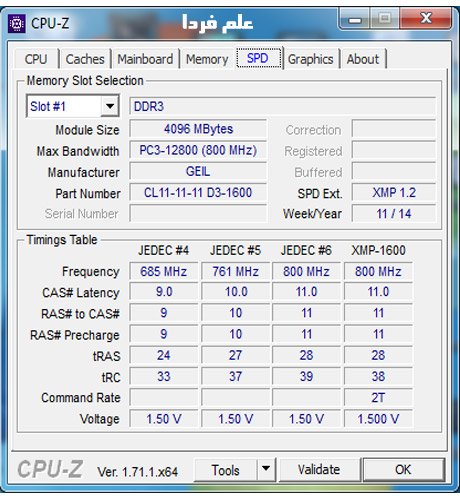Close the CPU-Z window

coord(426,19)
